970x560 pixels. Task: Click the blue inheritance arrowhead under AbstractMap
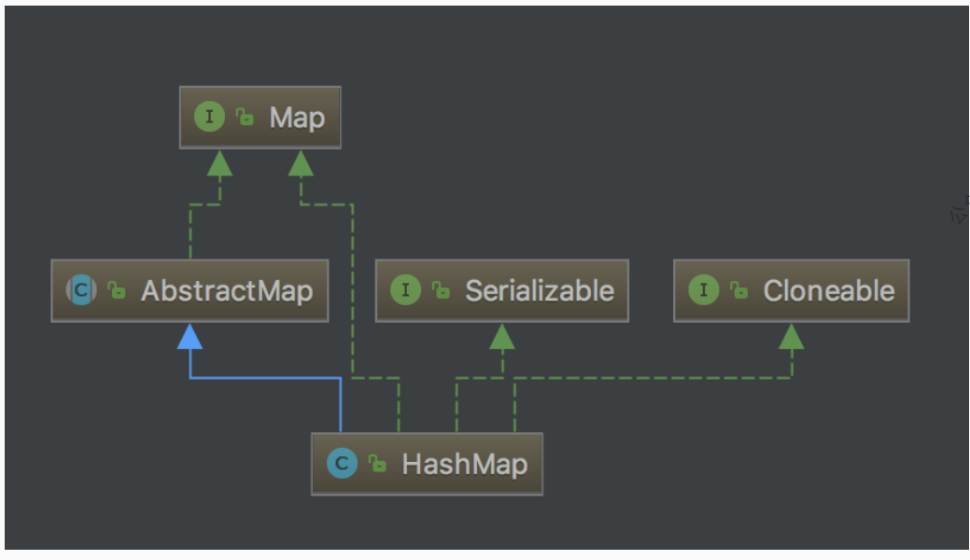(x=190, y=336)
